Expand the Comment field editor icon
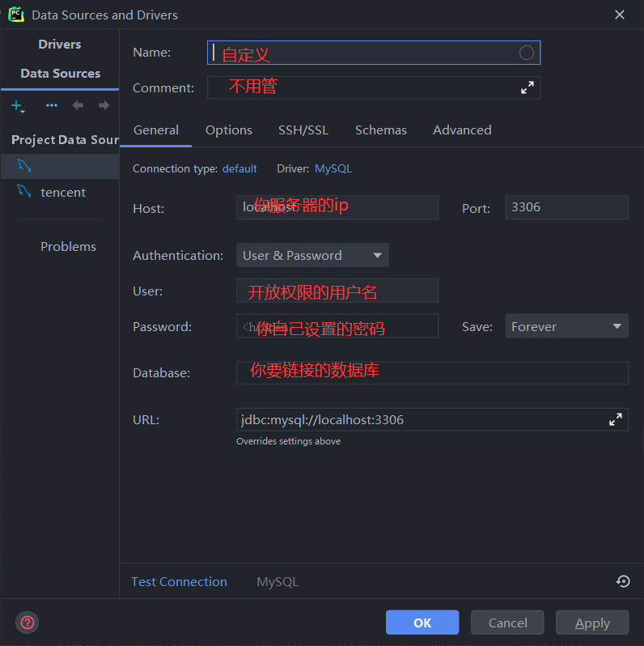644x646 pixels. coord(527,87)
